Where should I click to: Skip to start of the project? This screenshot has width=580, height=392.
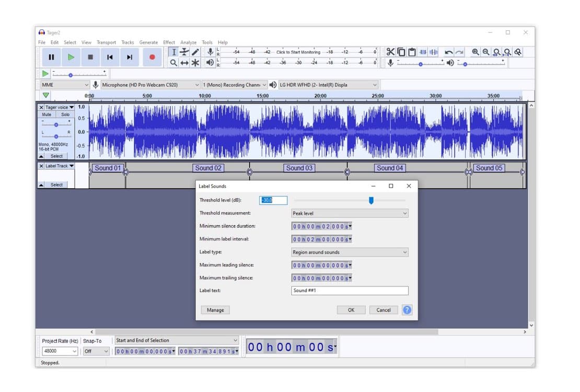(x=110, y=57)
